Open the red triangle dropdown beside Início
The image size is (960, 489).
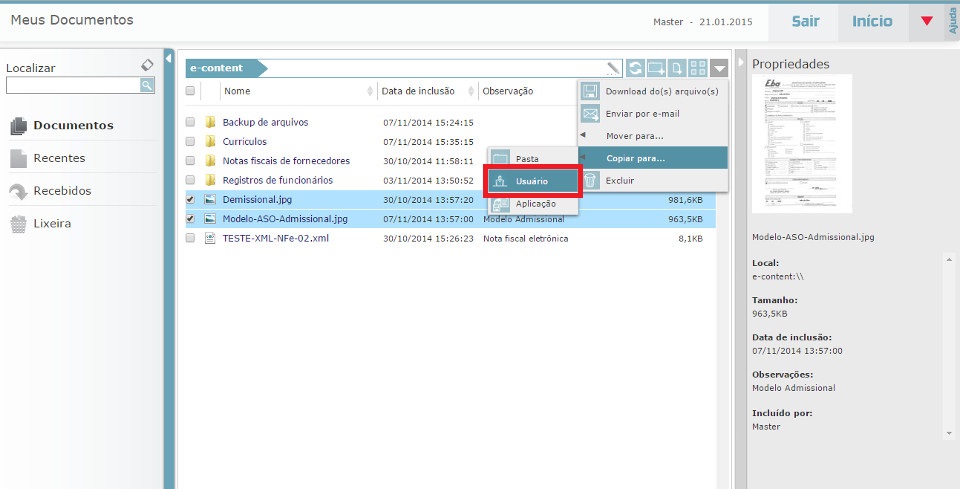[x=926, y=21]
